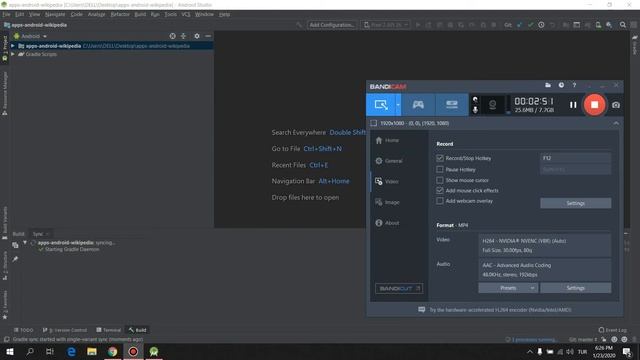The height and width of the screenshot is (360, 640).
Task: Click show history clock icon in toolbar
Action: pos(541,25)
